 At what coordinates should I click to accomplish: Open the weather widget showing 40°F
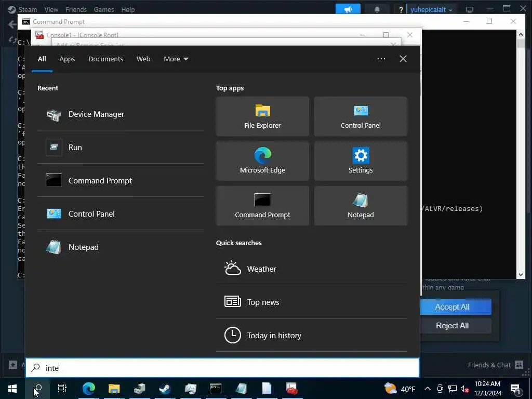click(400, 389)
